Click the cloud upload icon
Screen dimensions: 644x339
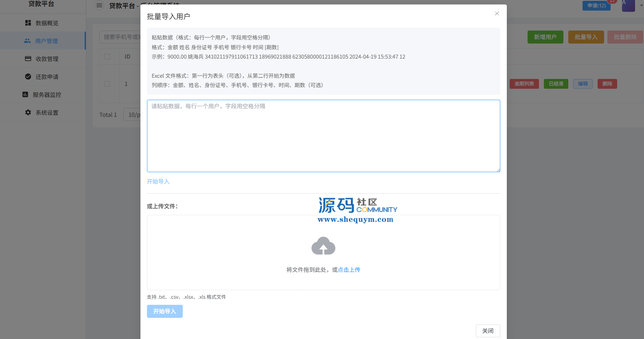pyautogui.click(x=323, y=246)
